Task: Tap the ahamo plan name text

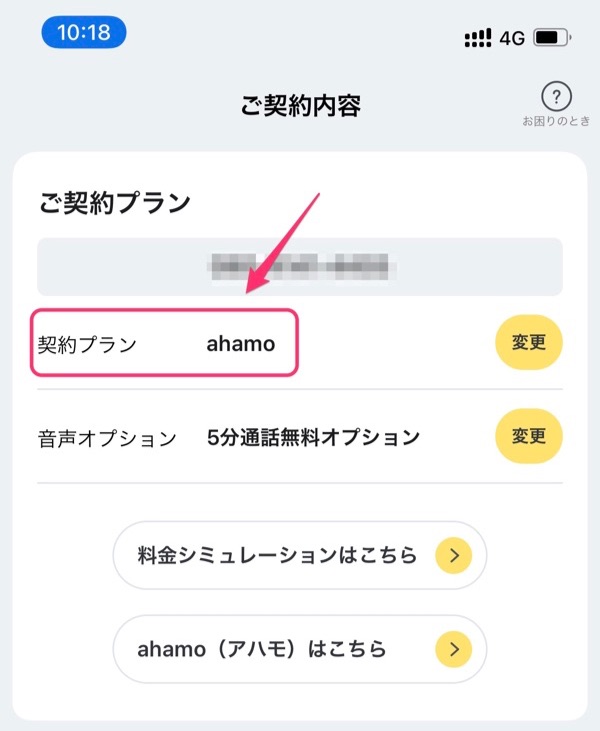Action: [241, 344]
